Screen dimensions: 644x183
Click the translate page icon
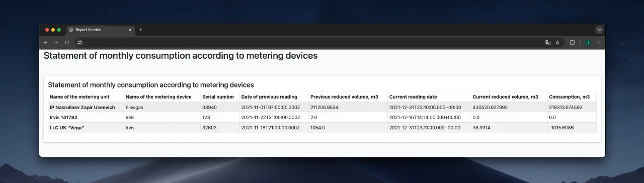point(548,43)
